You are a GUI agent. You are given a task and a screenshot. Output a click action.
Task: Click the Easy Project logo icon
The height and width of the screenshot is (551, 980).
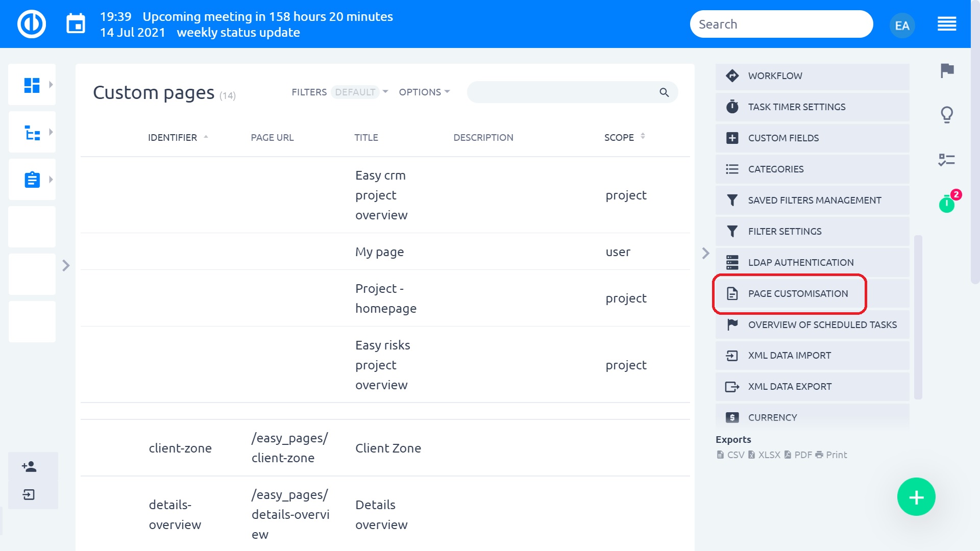tap(32, 24)
